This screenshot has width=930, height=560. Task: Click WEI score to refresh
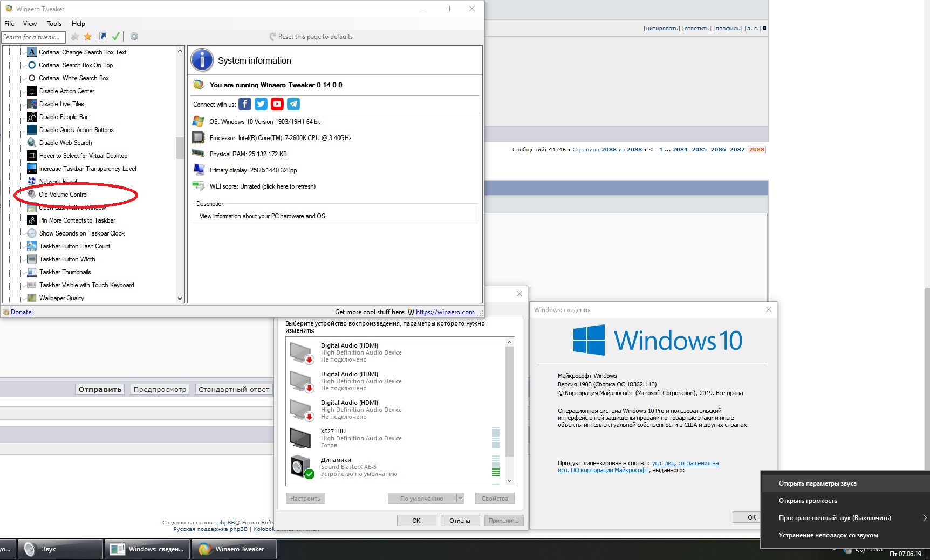[x=262, y=186]
